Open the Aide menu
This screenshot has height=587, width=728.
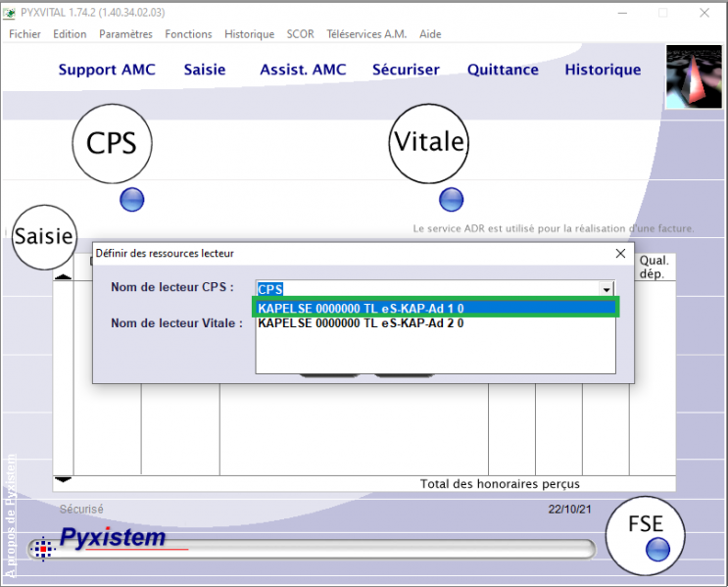pos(430,34)
